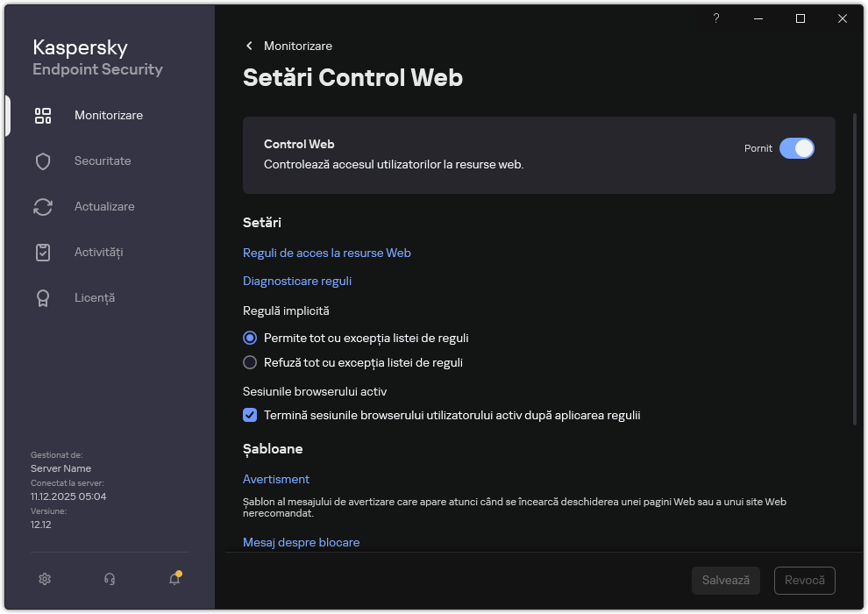Click the Licență key icon
Image resolution: width=868 pixels, height=614 pixels.
43,297
